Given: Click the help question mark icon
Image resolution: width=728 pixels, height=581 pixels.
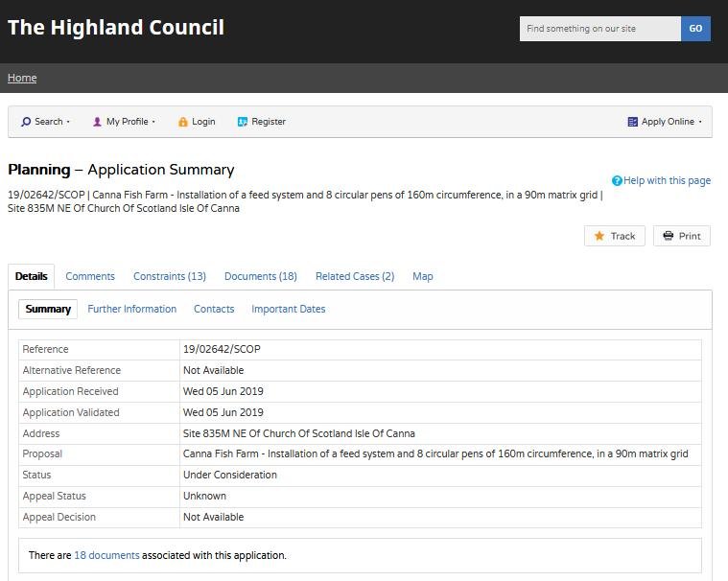Looking at the screenshot, I should (617, 180).
